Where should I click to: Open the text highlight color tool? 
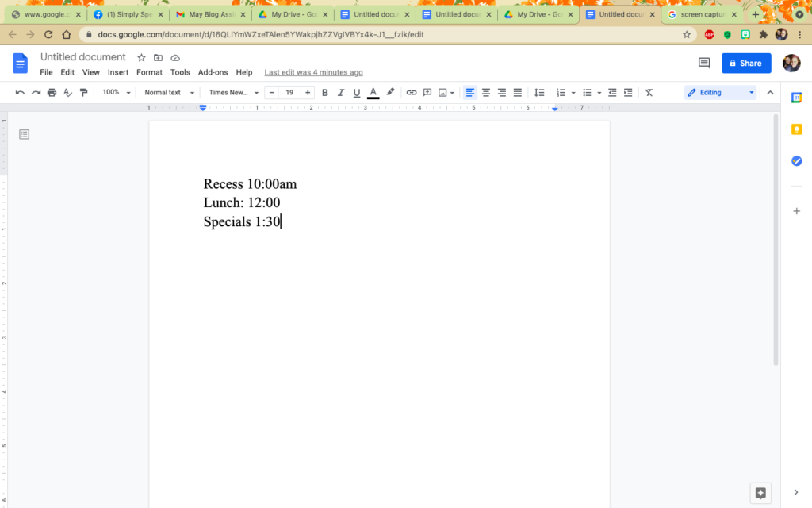[389, 92]
